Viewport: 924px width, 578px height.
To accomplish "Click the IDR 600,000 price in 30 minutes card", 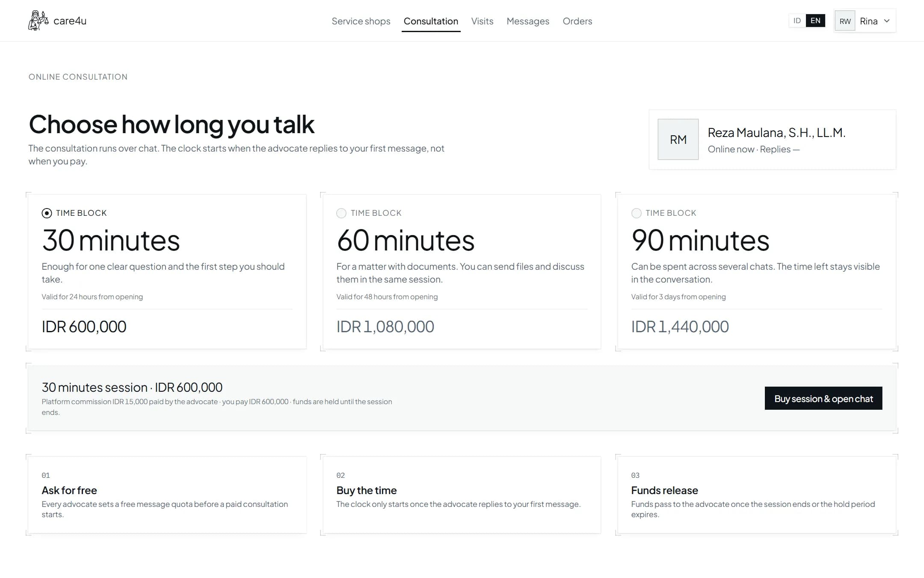I will point(84,327).
